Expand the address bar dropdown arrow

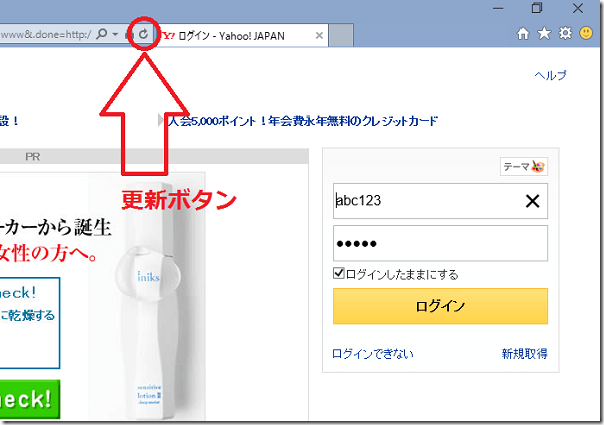[x=116, y=35]
